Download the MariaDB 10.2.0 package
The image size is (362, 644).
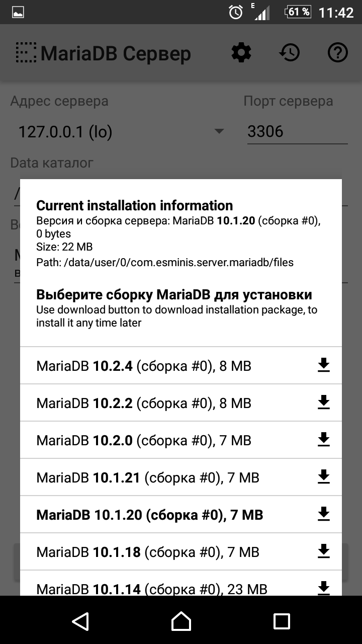[x=324, y=440]
